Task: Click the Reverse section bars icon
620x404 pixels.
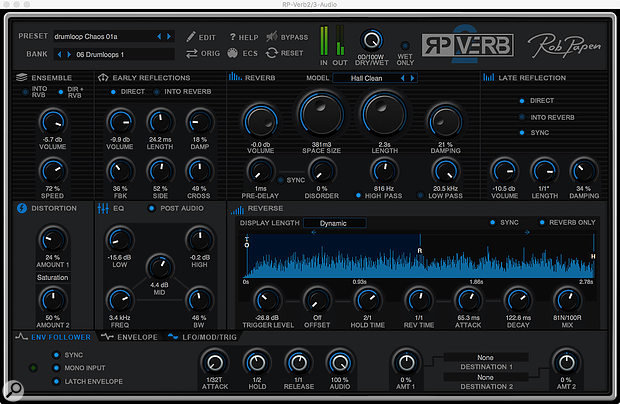Action: pos(237,210)
